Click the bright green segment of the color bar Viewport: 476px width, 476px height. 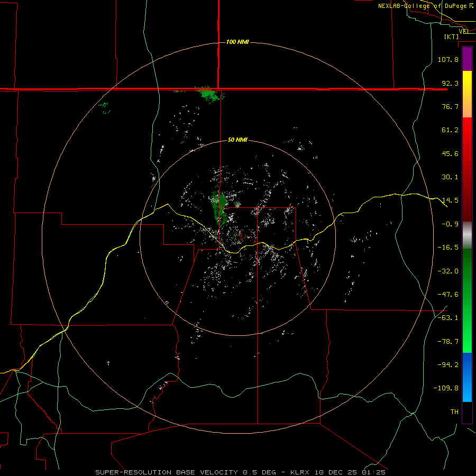467,300
